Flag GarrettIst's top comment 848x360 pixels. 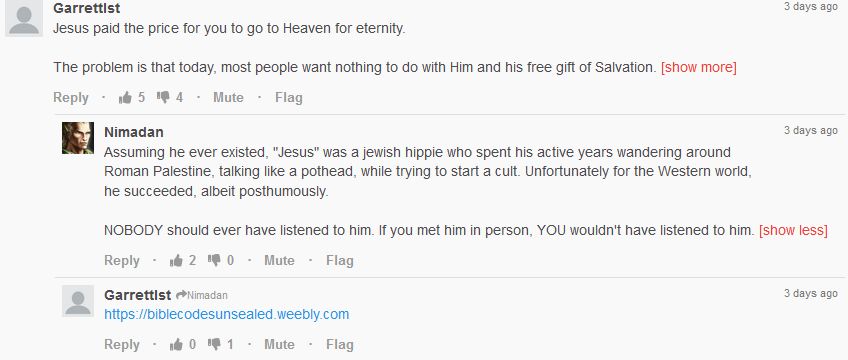[x=289, y=98]
